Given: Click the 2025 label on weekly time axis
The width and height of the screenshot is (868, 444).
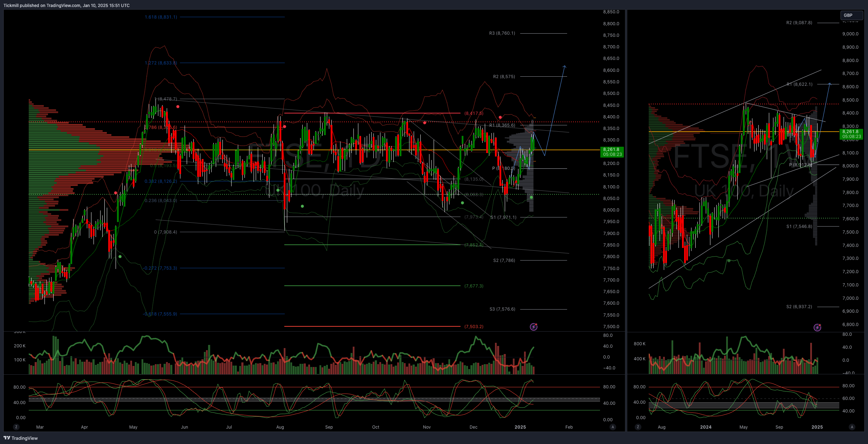Looking at the screenshot, I should point(817,427).
